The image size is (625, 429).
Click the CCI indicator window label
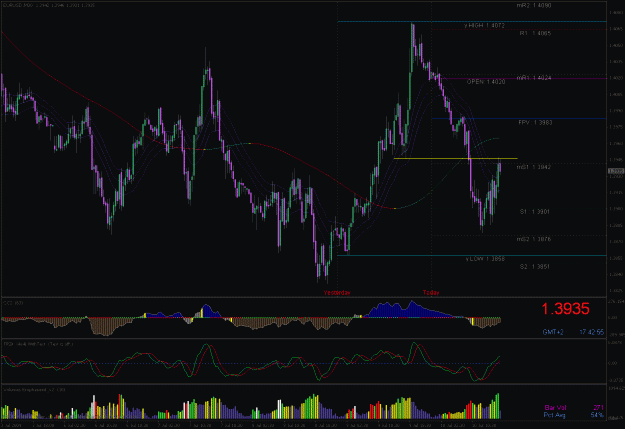click(13, 303)
